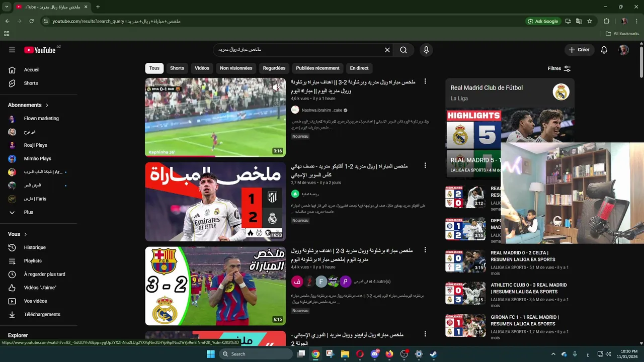Unmute the previewing first video thumbnail

[276, 87]
